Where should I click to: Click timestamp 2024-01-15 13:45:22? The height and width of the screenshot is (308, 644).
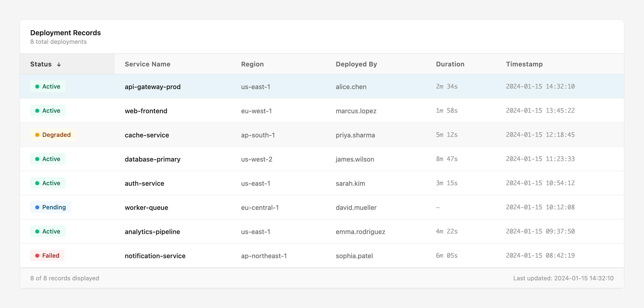click(540, 110)
